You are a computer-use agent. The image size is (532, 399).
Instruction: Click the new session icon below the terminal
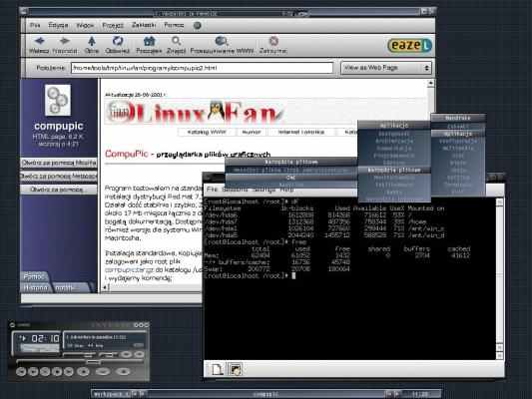[218, 369]
